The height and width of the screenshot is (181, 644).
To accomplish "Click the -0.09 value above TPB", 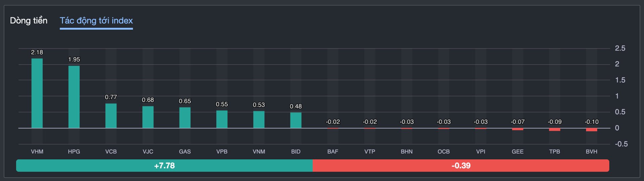I will tap(554, 122).
